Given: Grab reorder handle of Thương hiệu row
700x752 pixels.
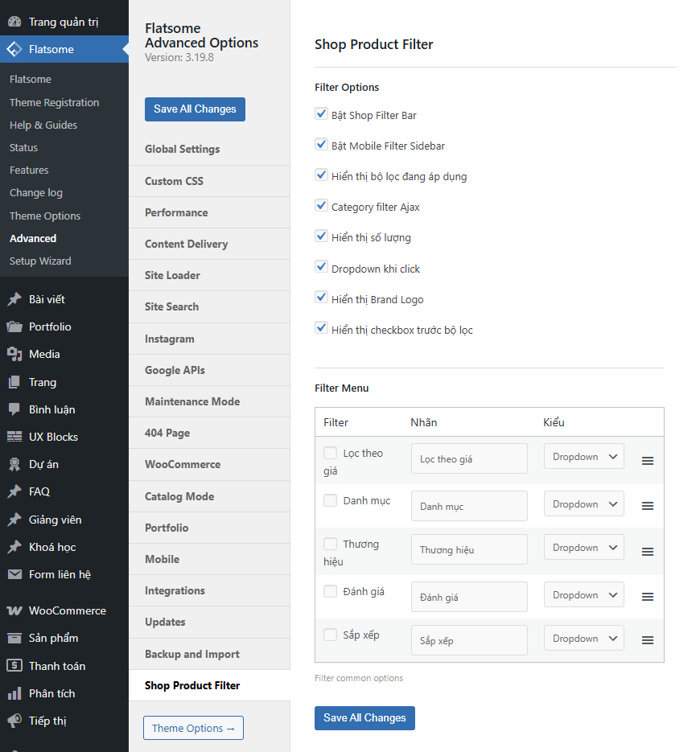Looking at the screenshot, I should [x=647, y=552].
